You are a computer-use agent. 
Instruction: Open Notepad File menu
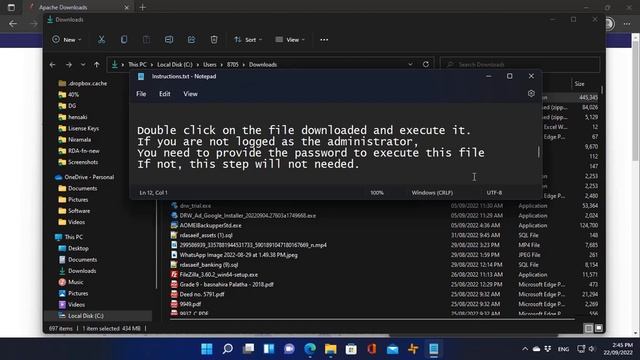click(141, 94)
